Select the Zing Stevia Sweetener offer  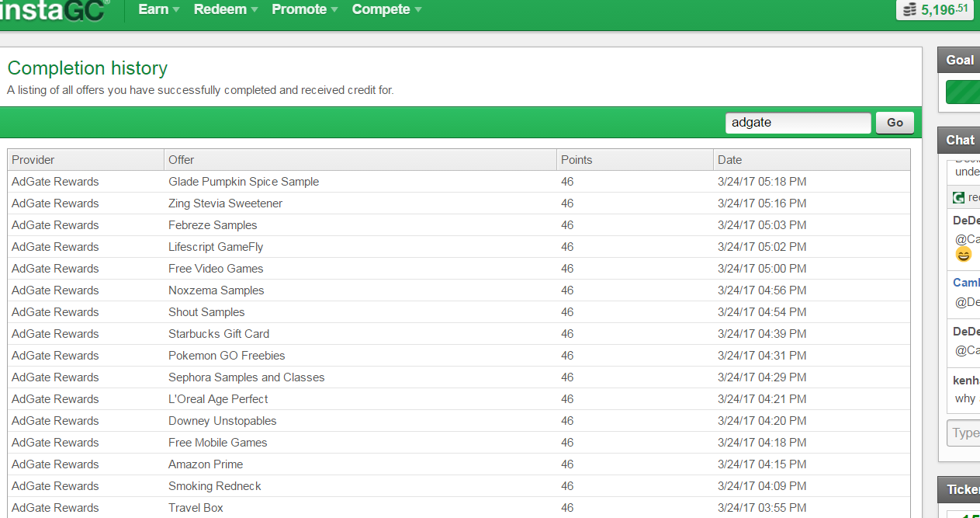point(226,203)
